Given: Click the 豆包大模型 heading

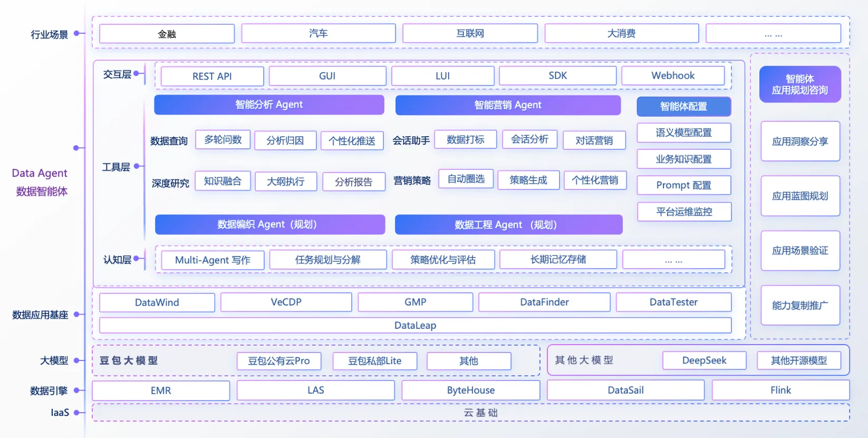Looking at the screenshot, I should [129, 361].
